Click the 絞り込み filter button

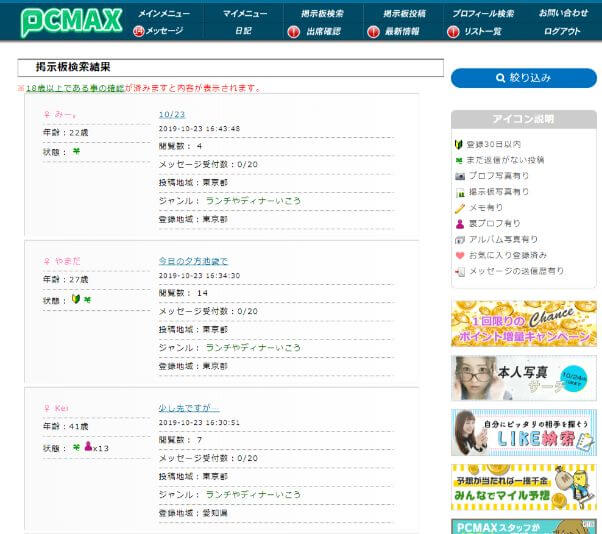click(524, 78)
